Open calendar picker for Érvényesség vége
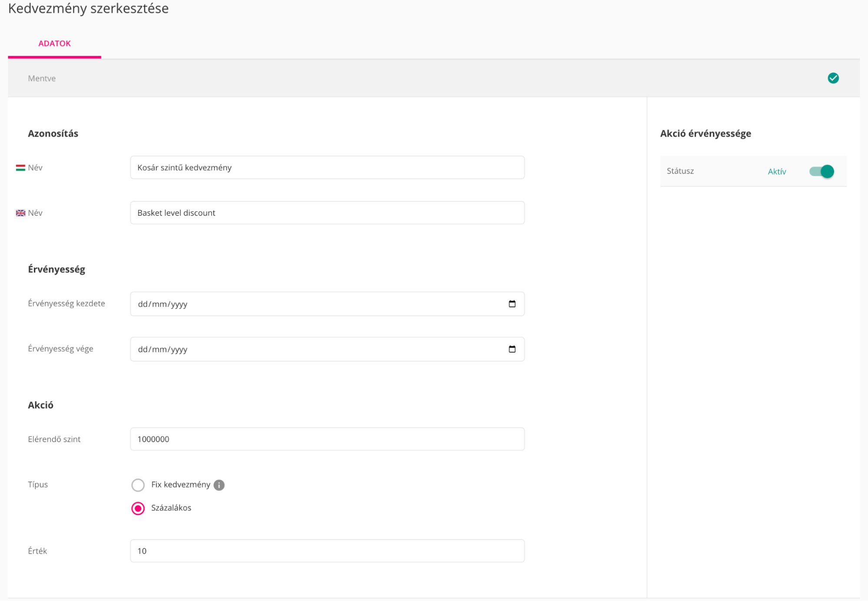Screen dimensions: 868x601 [x=512, y=349]
